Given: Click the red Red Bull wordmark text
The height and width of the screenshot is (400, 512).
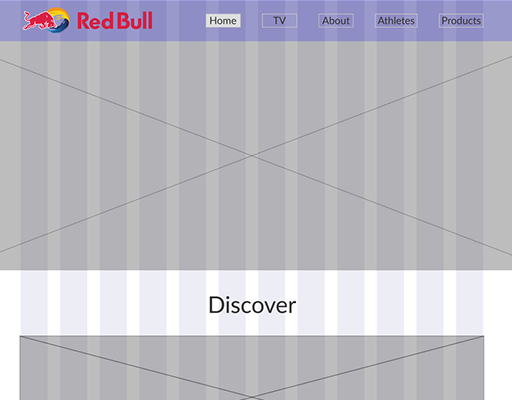Looking at the screenshot, I should (x=115, y=21).
